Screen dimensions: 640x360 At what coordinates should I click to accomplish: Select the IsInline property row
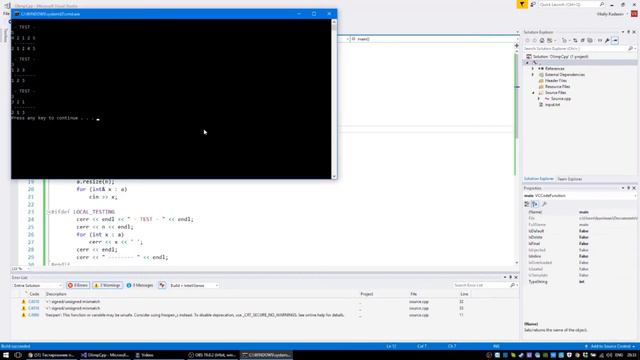point(580,256)
